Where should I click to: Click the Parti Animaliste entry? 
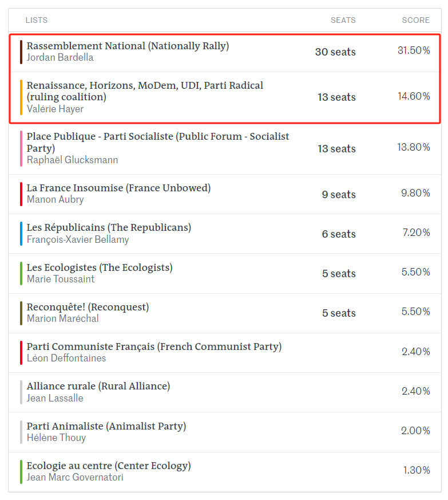tap(106, 426)
